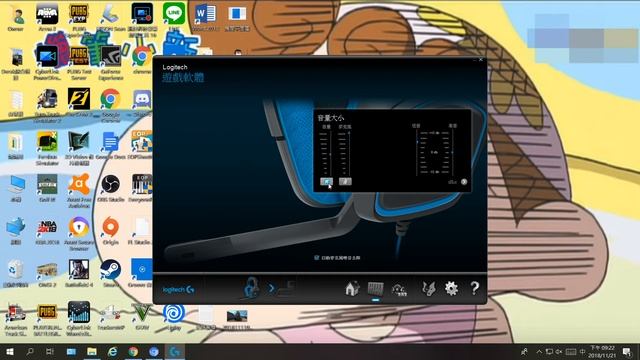Open the OBS Studio desktop shortcut

(111, 188)
